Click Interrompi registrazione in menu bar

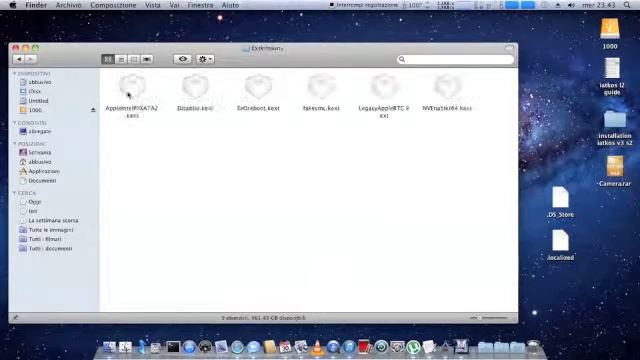364,5
